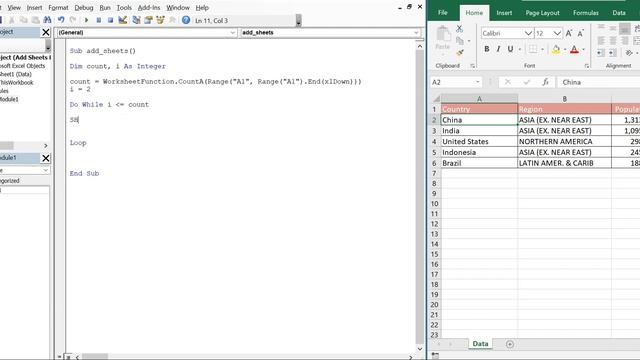The width and height of the screenshot is (640, 360).
Task: Toggle Underline formatting in Excel
Action: click(510, 49)
